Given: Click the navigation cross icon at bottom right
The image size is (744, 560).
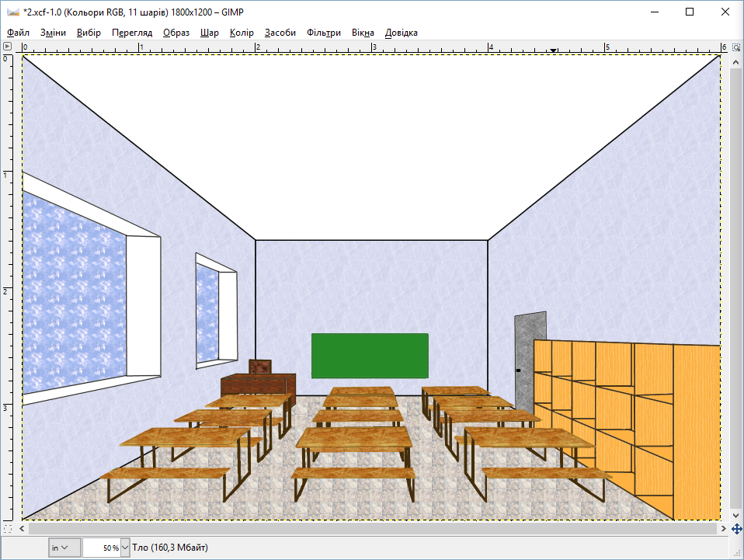Looking at the screenshot, I should pyautogui.click(x=736, y=528).
